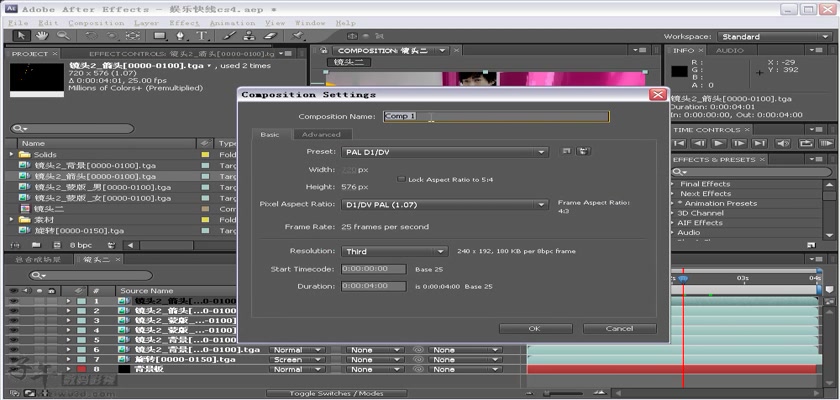Toggle audio mute in Time Controls
The image size is (840, 400).
(783, 143)
